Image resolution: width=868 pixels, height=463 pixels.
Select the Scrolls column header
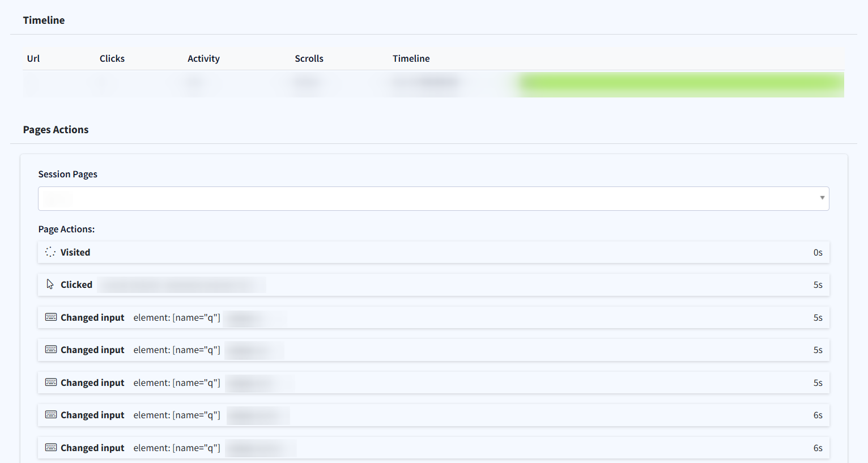[x=309, y=58]
